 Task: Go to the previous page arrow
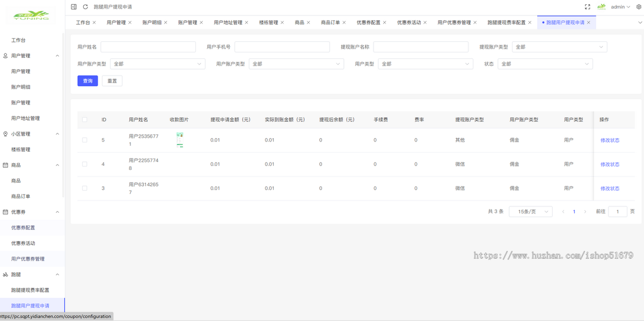[563, 212]
